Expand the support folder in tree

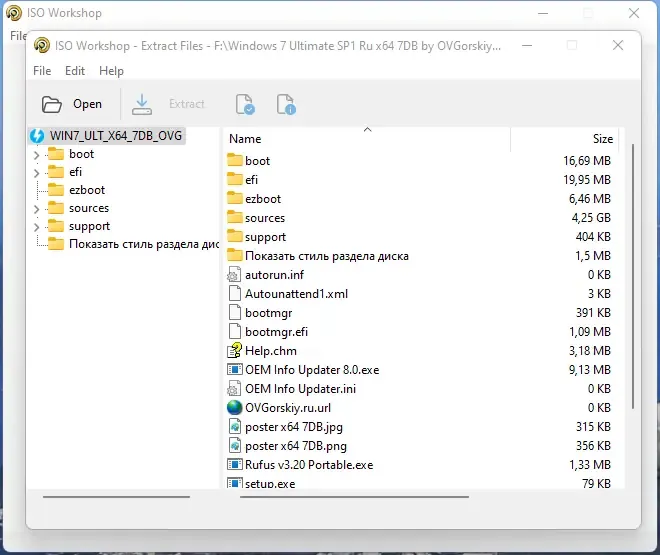tap(37, 227)
